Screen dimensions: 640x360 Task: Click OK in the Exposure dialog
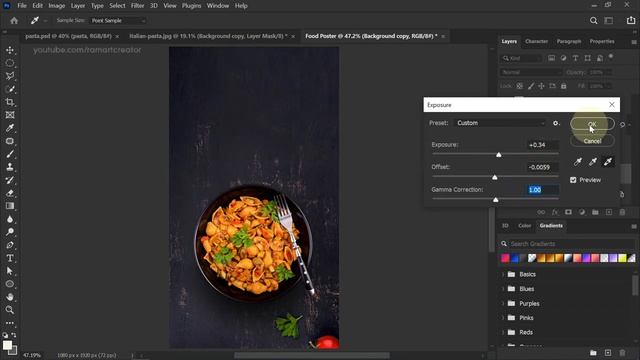[592, 124]
